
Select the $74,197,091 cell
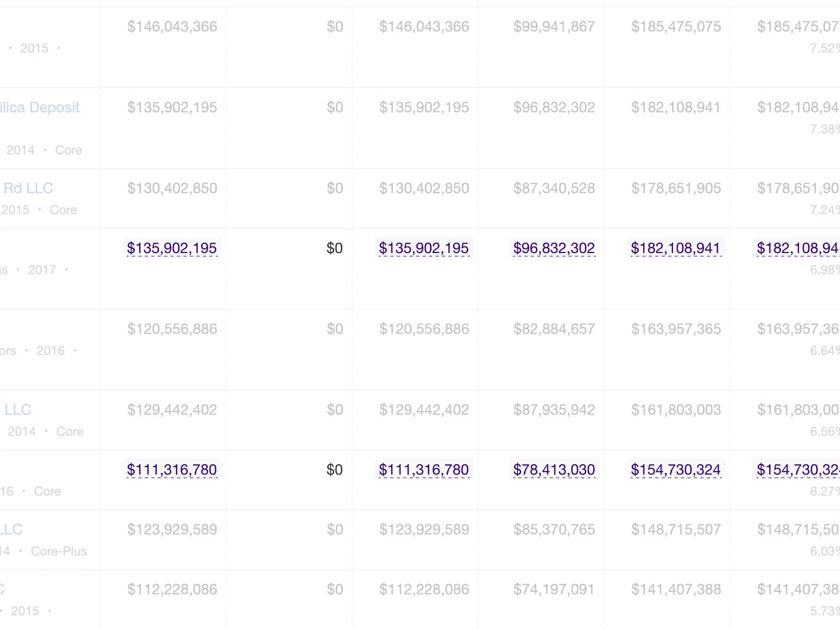coord(554,590)
